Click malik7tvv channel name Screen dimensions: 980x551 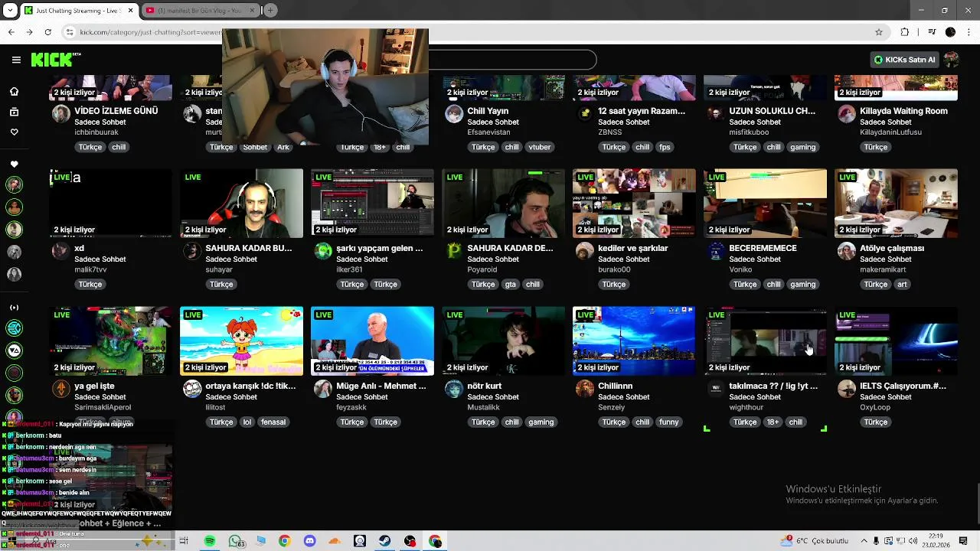[90, 269]
